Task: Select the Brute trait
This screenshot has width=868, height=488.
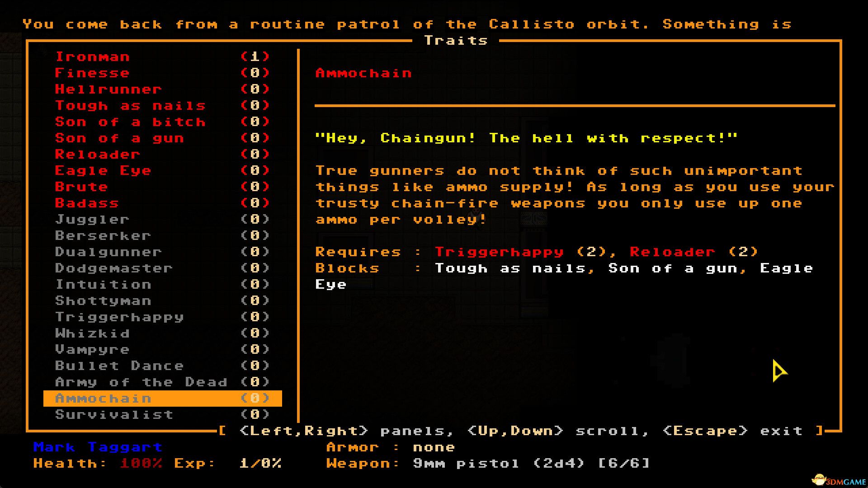Action: coord(81,187)
